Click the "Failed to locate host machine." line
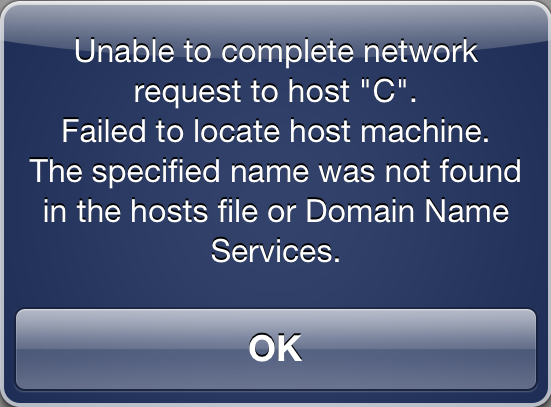This screenshot has height=407, width=551. pos(276,131)
